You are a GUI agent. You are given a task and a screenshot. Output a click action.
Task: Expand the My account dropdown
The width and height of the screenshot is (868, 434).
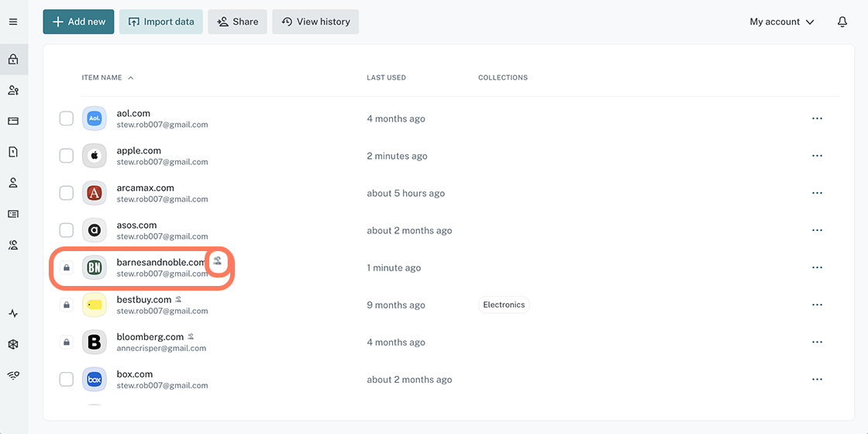pos(781,22)
